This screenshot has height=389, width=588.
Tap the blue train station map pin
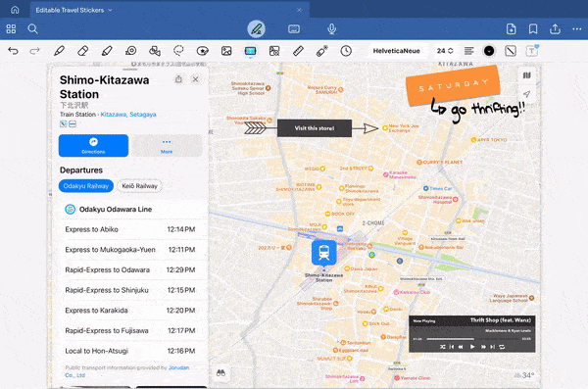click(324, 253)
